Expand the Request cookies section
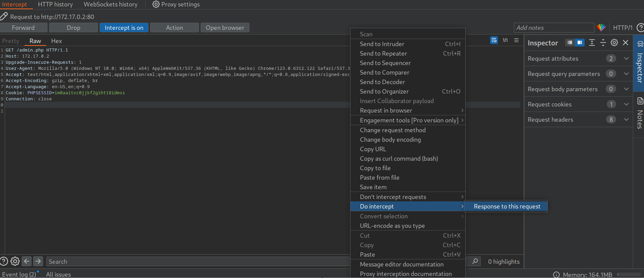The width and height of the screenshot is (644, 278). (x=626, y=104)
